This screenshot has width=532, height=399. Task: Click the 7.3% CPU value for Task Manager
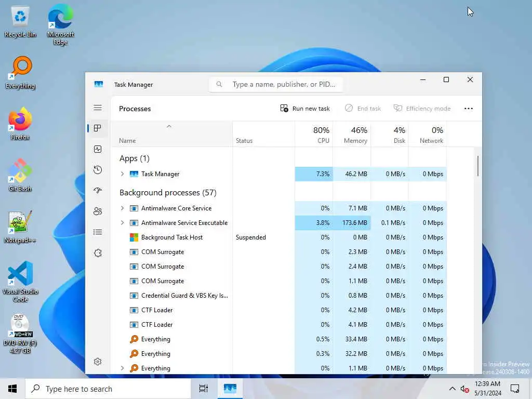[x=323, y=174]
